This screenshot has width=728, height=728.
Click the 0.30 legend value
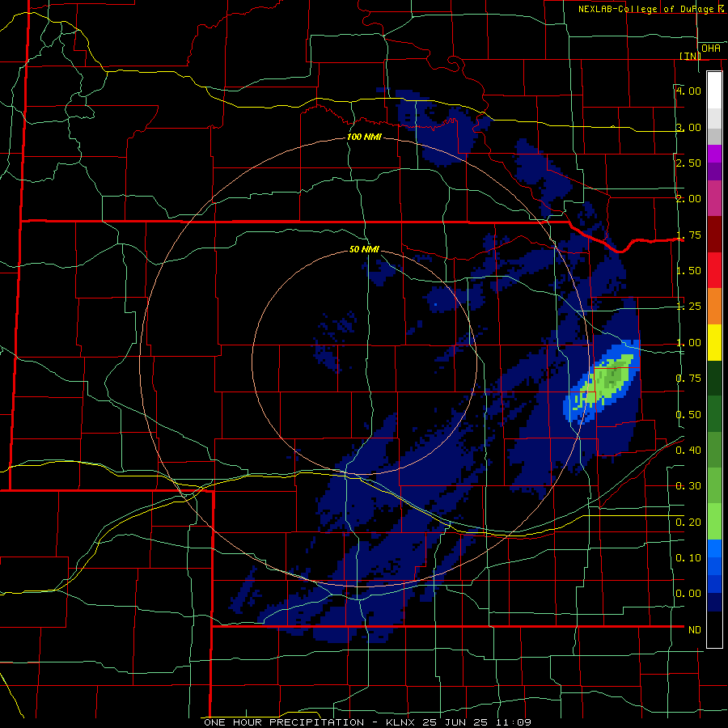click(x=688, y=486)
